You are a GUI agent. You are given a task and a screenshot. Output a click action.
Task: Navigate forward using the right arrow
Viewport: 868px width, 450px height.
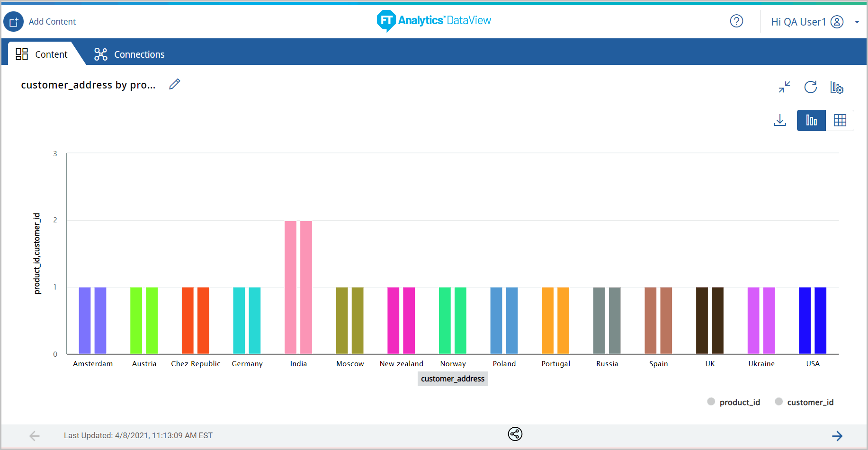[837, 435]
